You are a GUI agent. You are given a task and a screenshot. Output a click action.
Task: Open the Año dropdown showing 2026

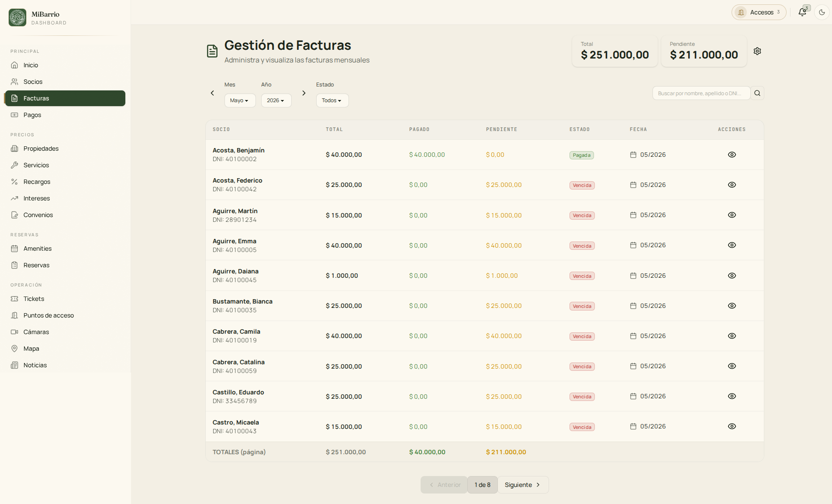276,100
